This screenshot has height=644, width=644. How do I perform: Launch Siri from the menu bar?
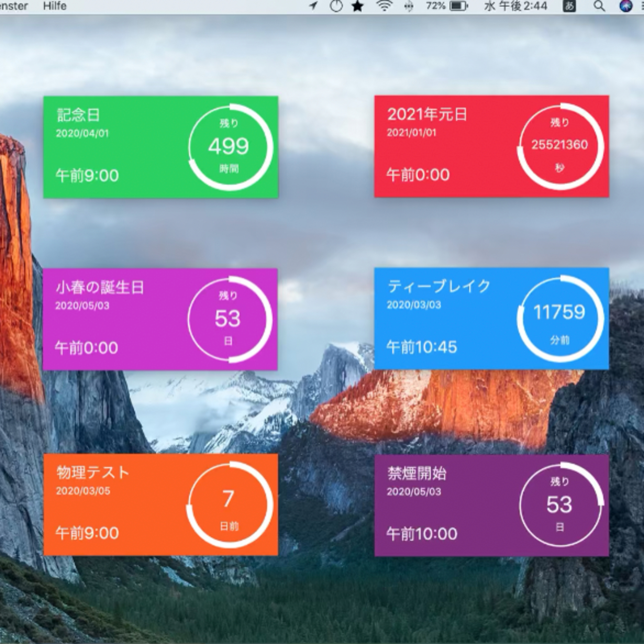626,6
